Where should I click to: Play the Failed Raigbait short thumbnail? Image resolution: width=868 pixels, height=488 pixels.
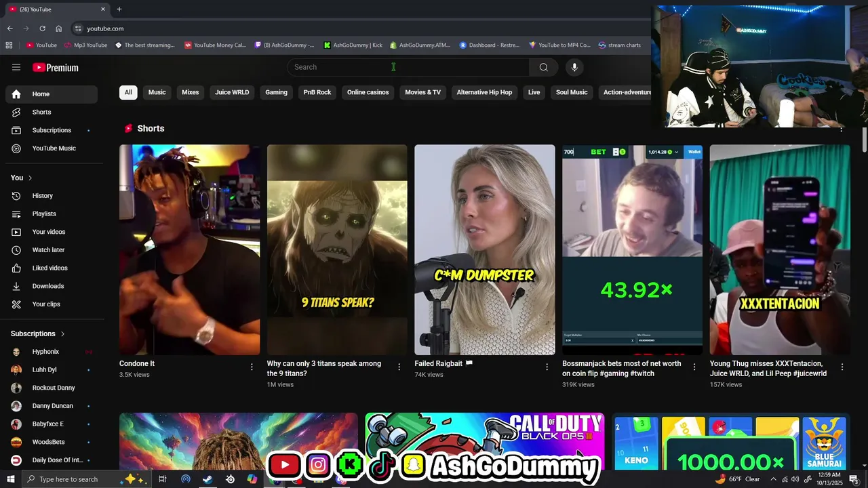(485, 249)
